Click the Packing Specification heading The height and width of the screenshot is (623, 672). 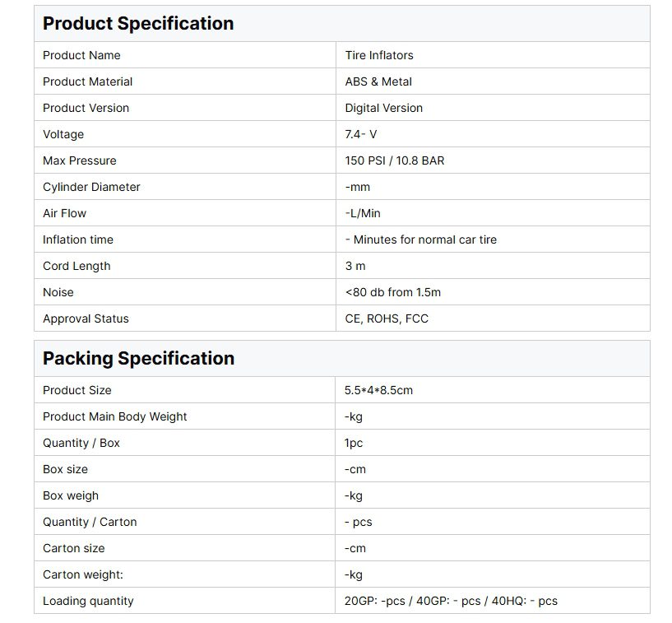coord(138,359)
